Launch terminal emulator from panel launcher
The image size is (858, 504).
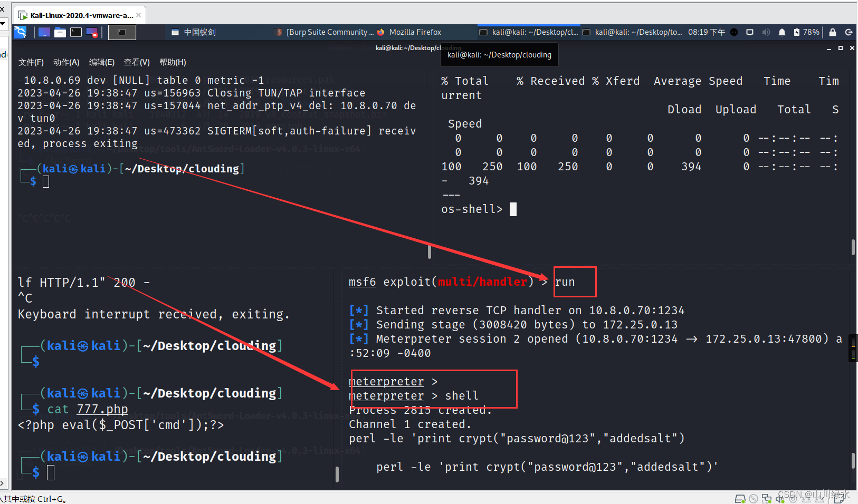click(76, 32)
